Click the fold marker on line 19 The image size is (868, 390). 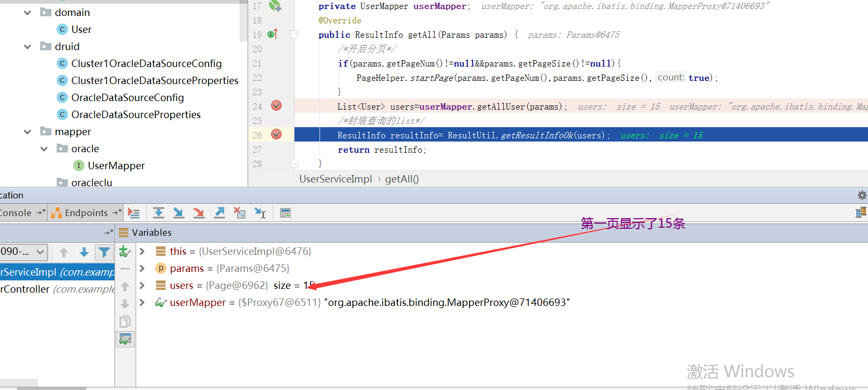coord(294,35)
